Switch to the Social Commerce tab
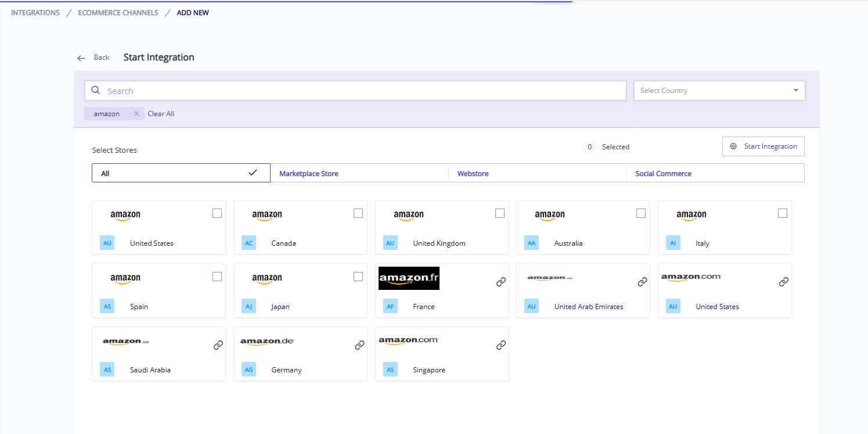The height and width of the screenshot is (434, 868). point(715,173)
